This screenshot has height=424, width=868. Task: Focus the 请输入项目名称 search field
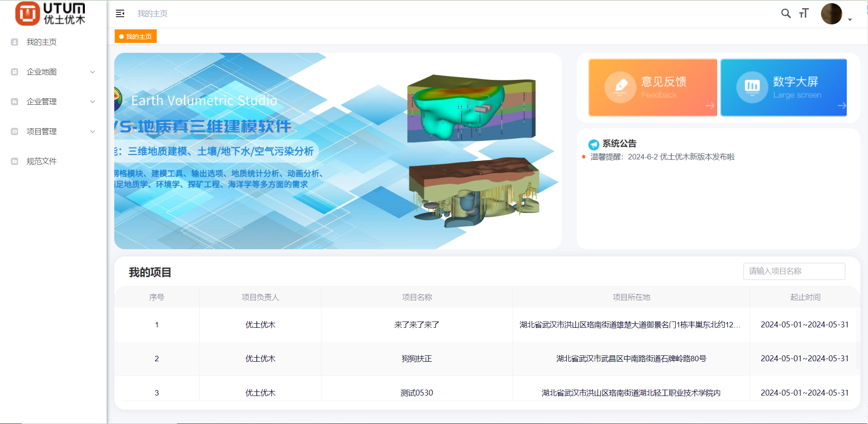(794, 271)
